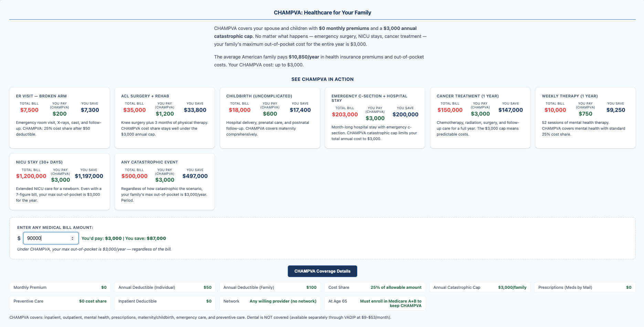Click the 'You save: $87,000' result text

[x=146, y=238]
